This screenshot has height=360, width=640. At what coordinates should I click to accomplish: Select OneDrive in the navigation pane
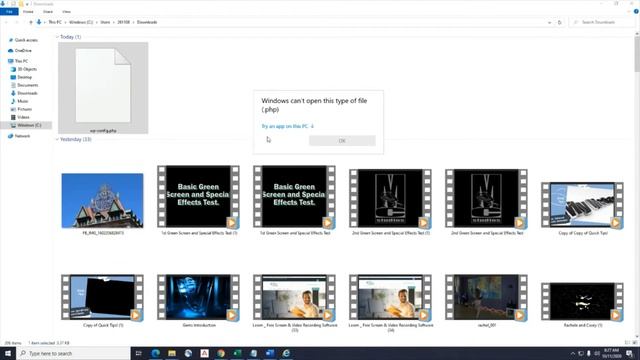(20, 51)
